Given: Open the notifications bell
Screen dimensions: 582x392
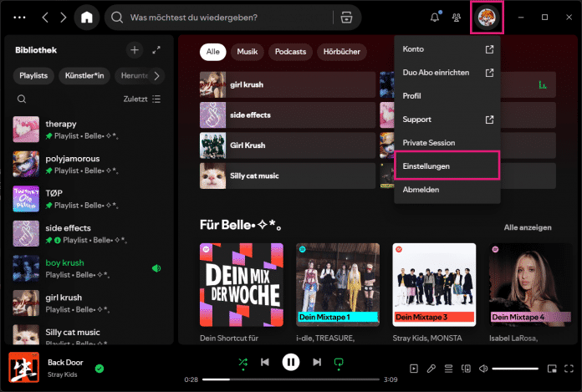Looking at the screenshot, I should (x=435, y=17).
